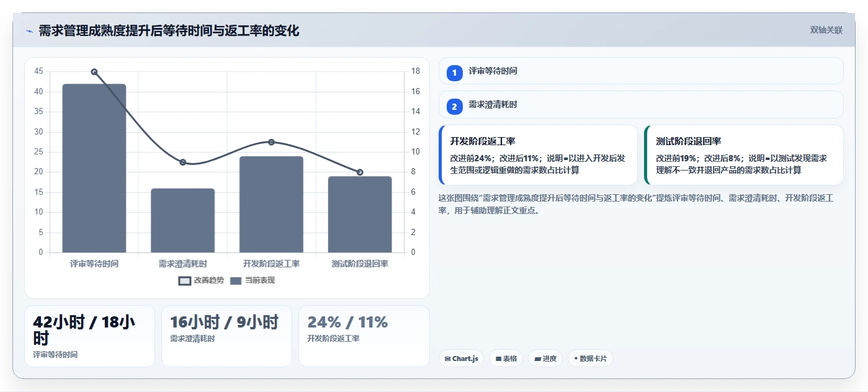The image size is (868, 392).
Task: Click the 24% / 11% data card
Action: point(364,336)
